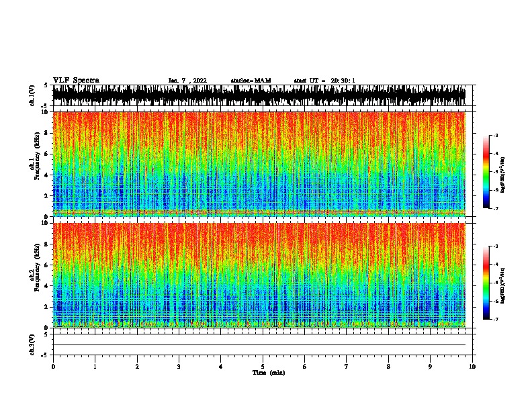Click the 'VLF Spectra' plot title
The height and width of the screenshot is (411, 532).
tap(76, 80)
